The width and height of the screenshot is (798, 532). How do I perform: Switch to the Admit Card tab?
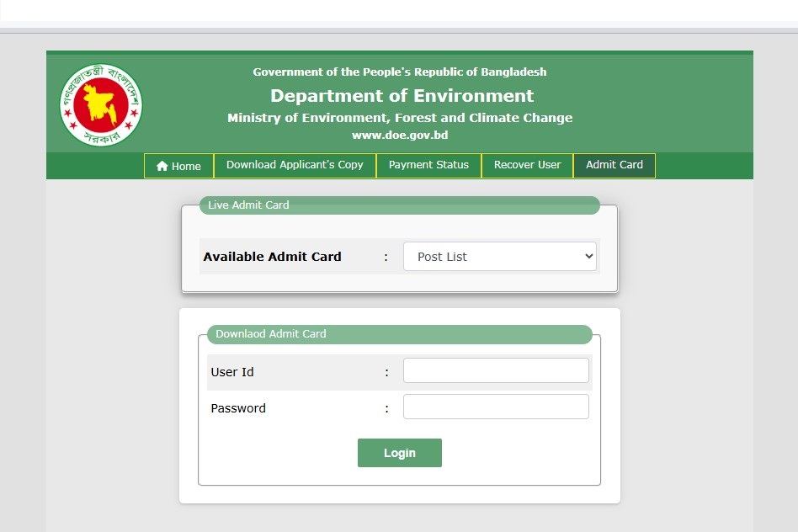click(x=614, y=165)
